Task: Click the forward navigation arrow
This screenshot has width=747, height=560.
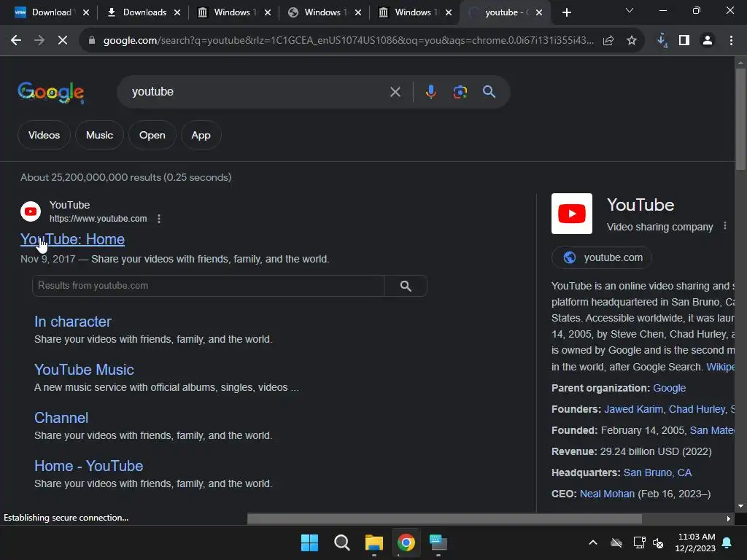Action: (x=39, y=41)
